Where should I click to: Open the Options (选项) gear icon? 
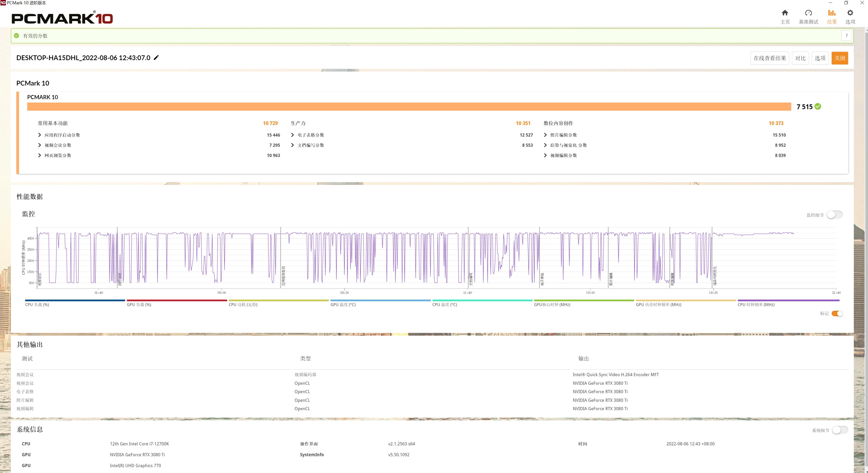point(850,13)
